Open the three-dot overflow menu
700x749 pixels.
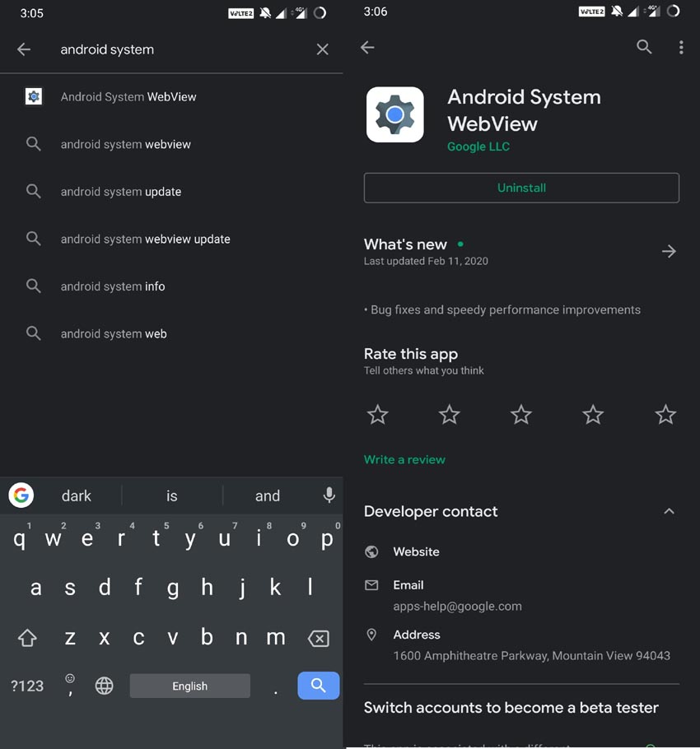(x=681, y=47)
